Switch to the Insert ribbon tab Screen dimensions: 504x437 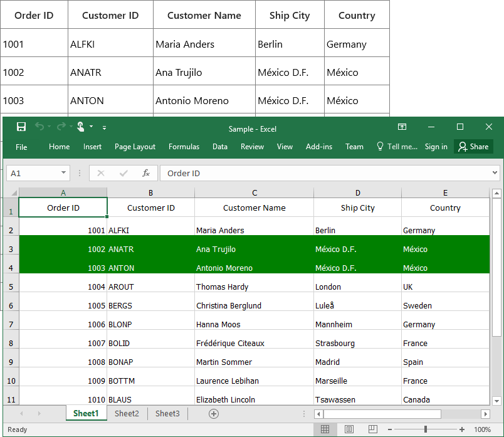(x=92, y=147)
